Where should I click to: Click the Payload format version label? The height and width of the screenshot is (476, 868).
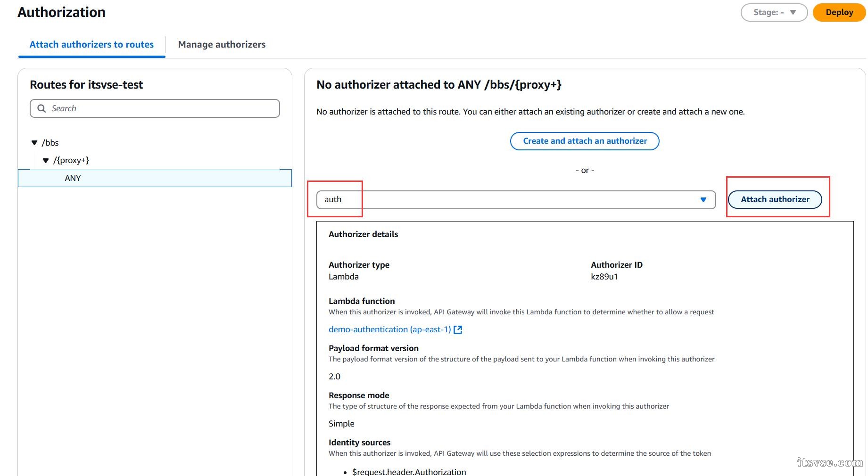[373, 348]
